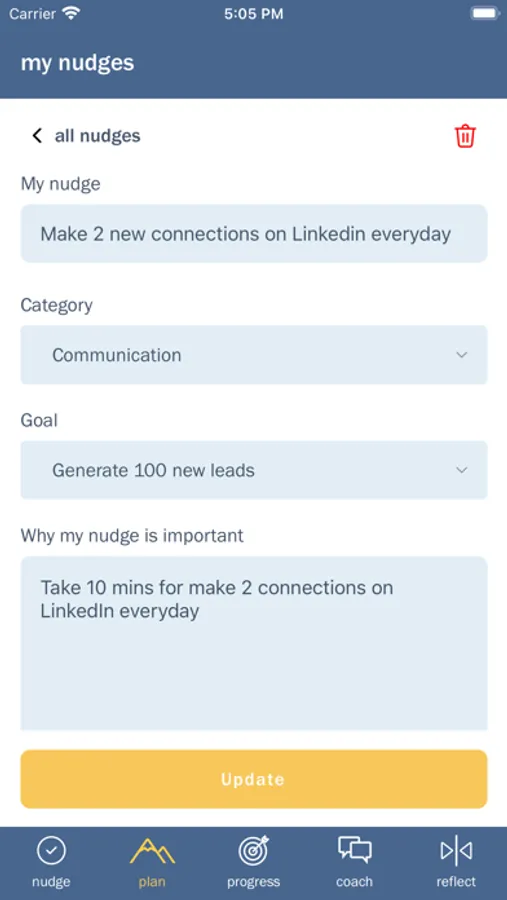Expand the Category dropdown showing Communication
Viewport: 507px width, 900px height.
tap(254, 355)
